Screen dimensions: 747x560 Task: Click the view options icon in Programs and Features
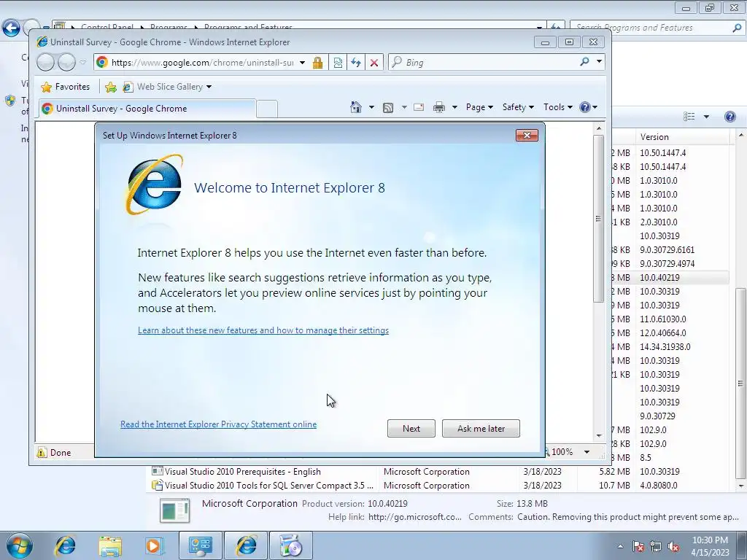tap(689, 117)
